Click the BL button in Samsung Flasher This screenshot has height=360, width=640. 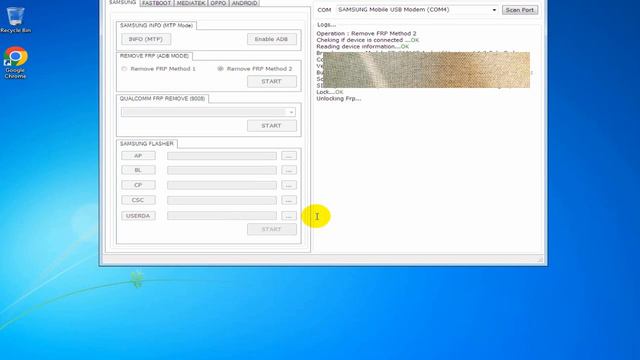coord(138,170)
